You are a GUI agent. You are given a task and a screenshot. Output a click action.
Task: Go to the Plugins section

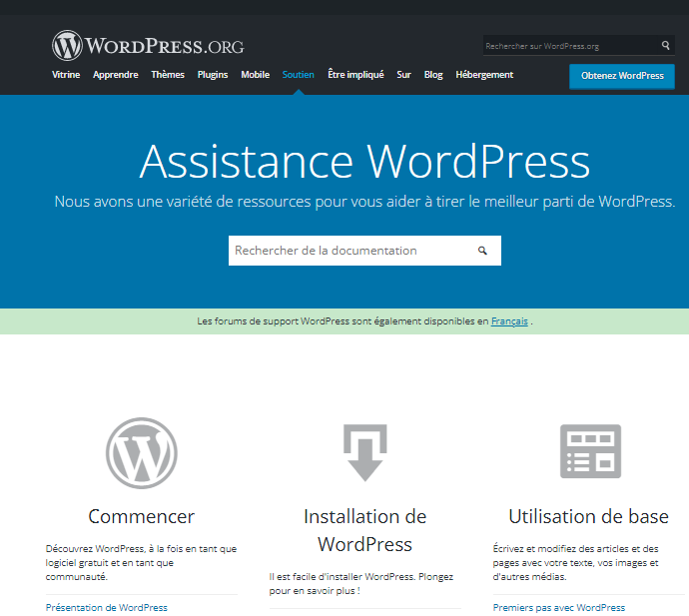pyautogui.click(x=213, y=75)
